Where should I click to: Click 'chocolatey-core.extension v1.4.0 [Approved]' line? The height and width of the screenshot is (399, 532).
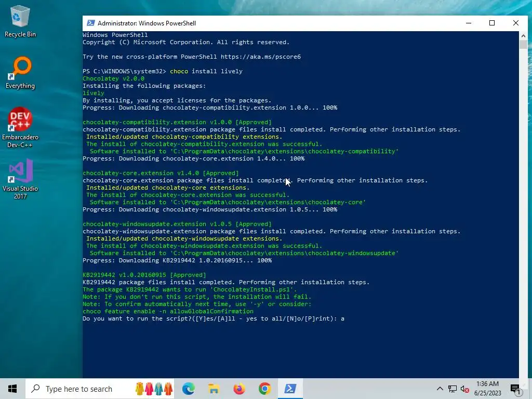[161, 173]
